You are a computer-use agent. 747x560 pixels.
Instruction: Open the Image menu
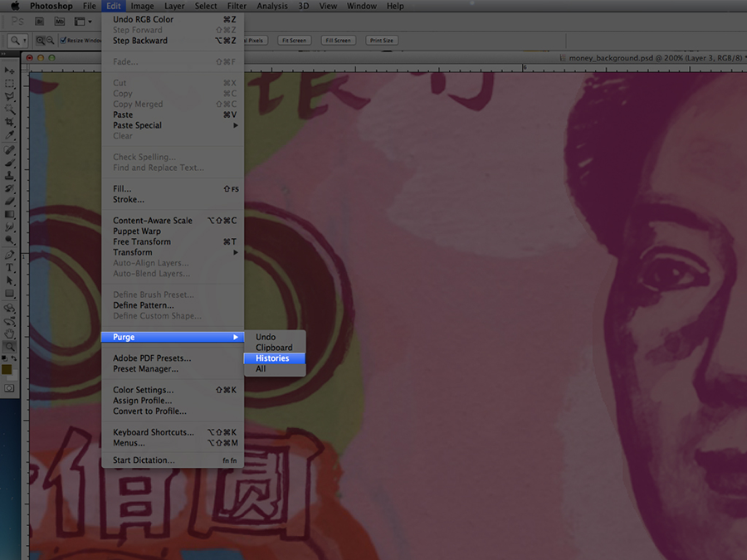point(143,6)
